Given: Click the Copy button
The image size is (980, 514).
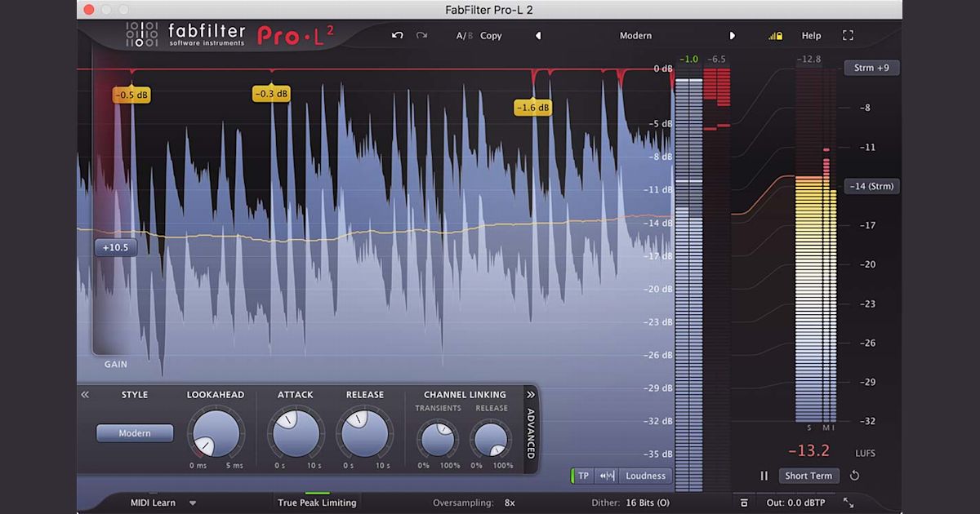Looking at the screenshot, I should (x=491, y=36).
